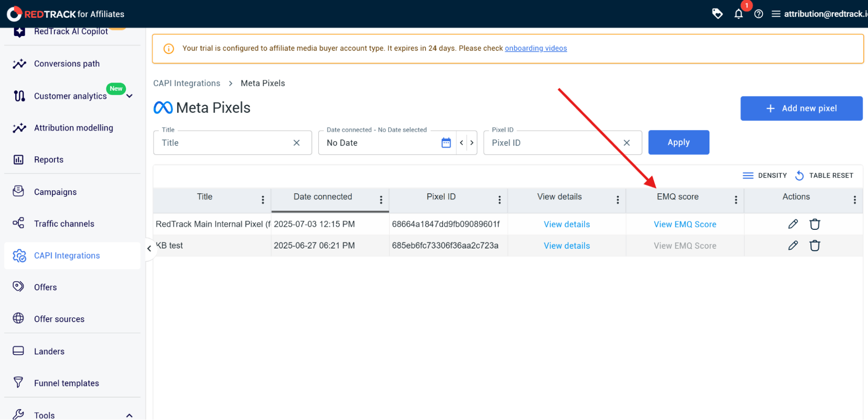This screenshot has width=868, height=420.
Task: Open the hamburger account menu icon
Action: click(776, 14)
